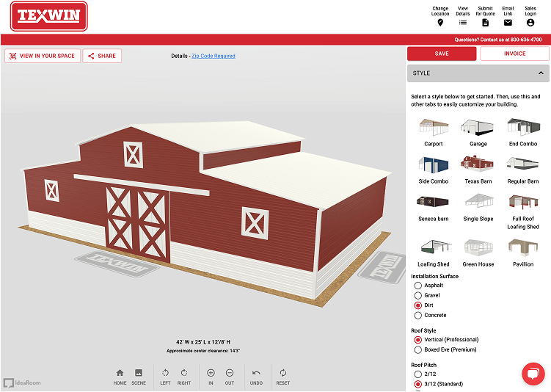Open View Details list

coord(463,23)
